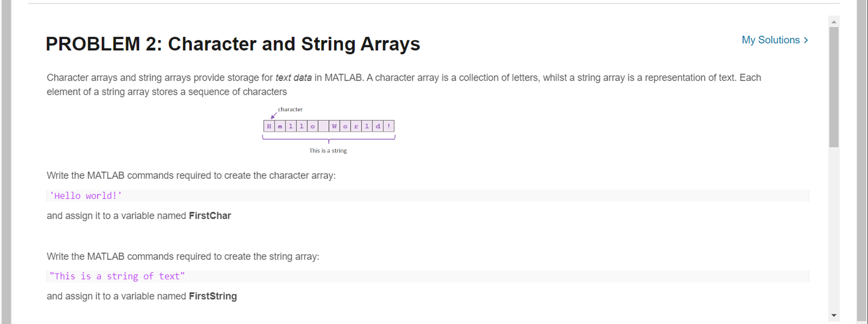
Task: Click the italic 'text data' phrase
Action: pos(293,77)
